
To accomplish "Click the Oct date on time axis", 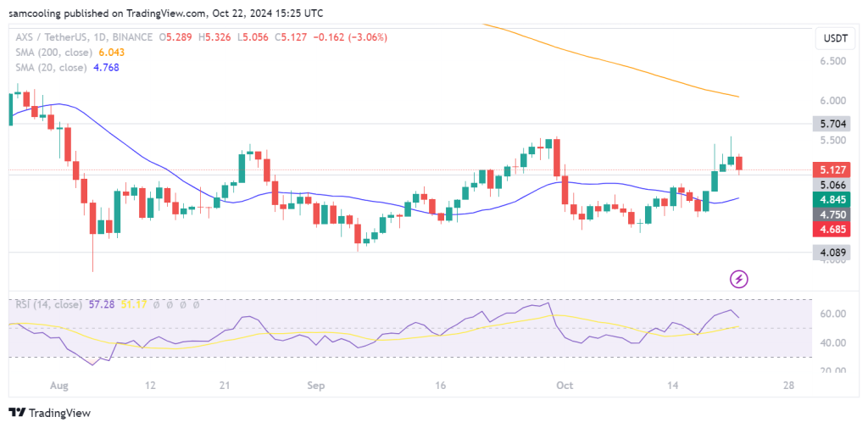I will (x=565, y=386).
